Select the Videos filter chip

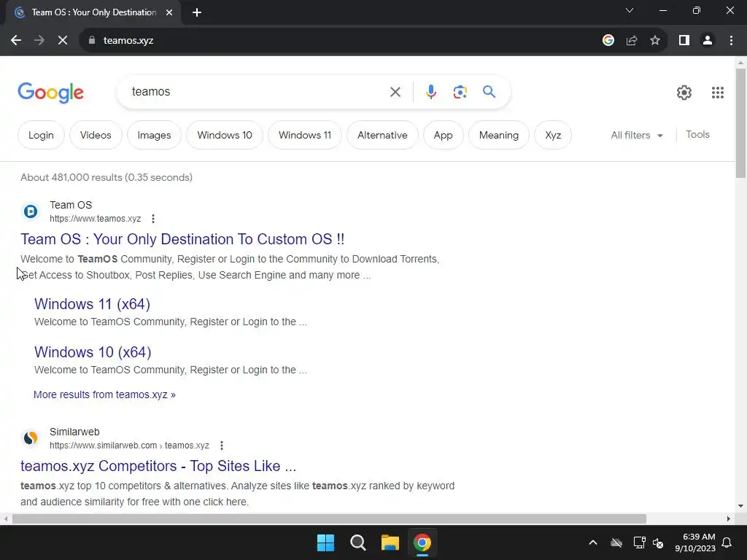click(x=96, y=135)
